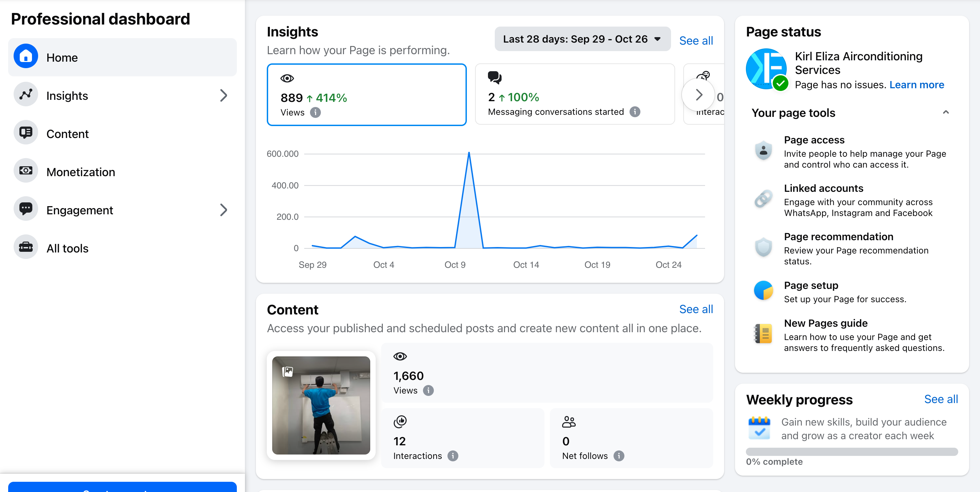Go to All tools in sidebar
The height and width of the screenshot is (492, 980).
pyautogui.click(x=67, y=248)
